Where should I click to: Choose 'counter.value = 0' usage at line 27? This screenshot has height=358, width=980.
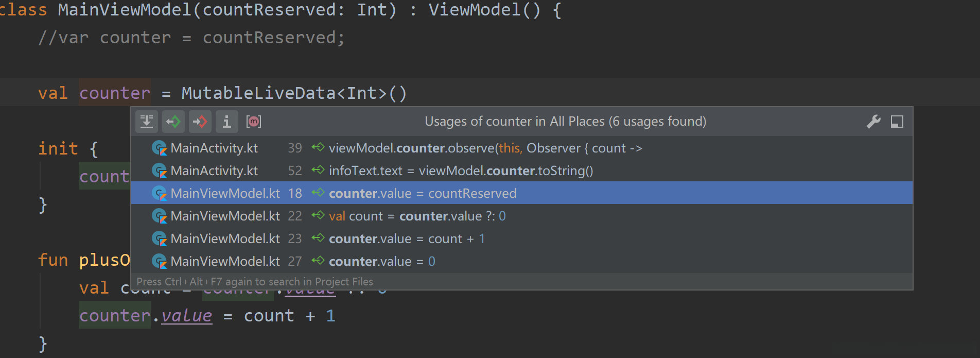point(382,262)
